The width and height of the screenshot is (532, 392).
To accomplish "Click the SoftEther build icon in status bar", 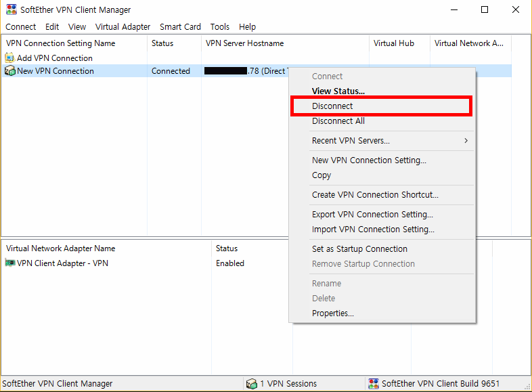I will [x=373, y=383].
